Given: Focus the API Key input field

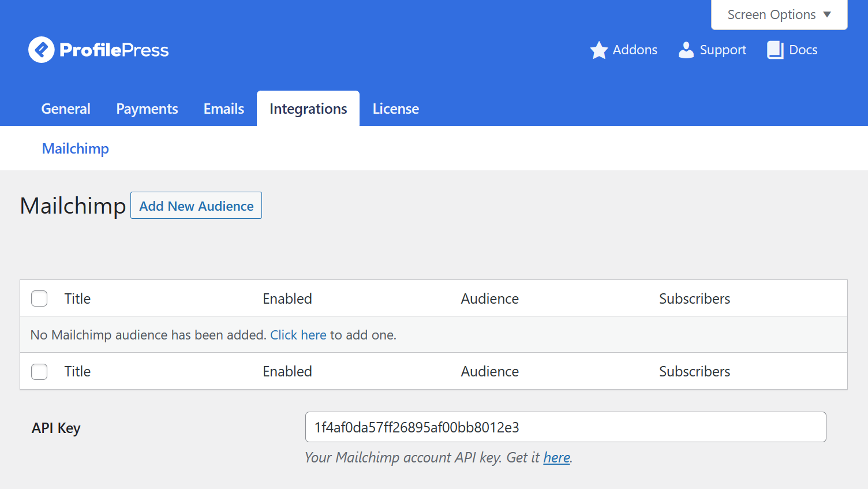Looking at the screenshot, I should point(566,427).
